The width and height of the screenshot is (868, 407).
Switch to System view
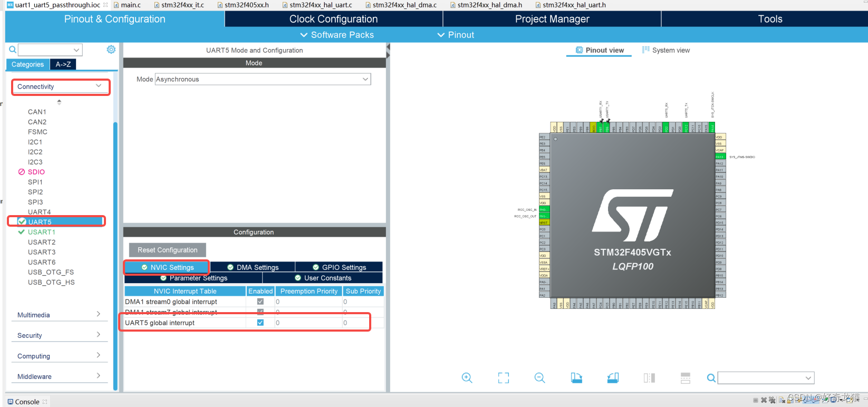click(666, 50)
